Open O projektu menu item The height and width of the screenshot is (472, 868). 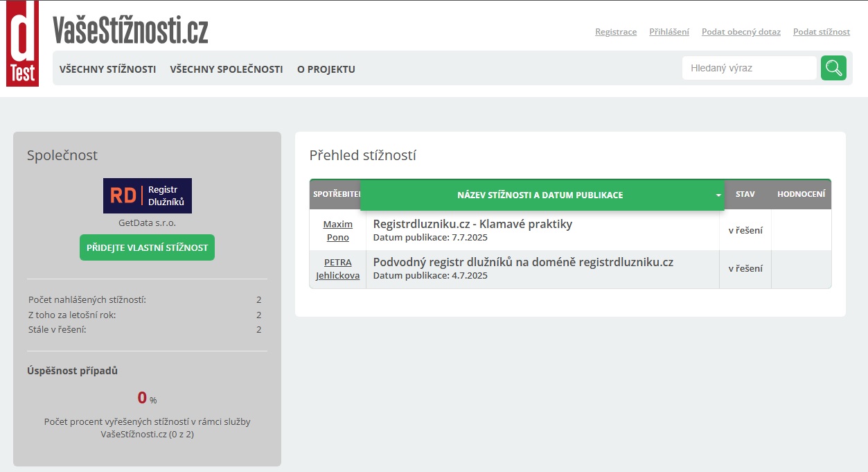[326, 69]
